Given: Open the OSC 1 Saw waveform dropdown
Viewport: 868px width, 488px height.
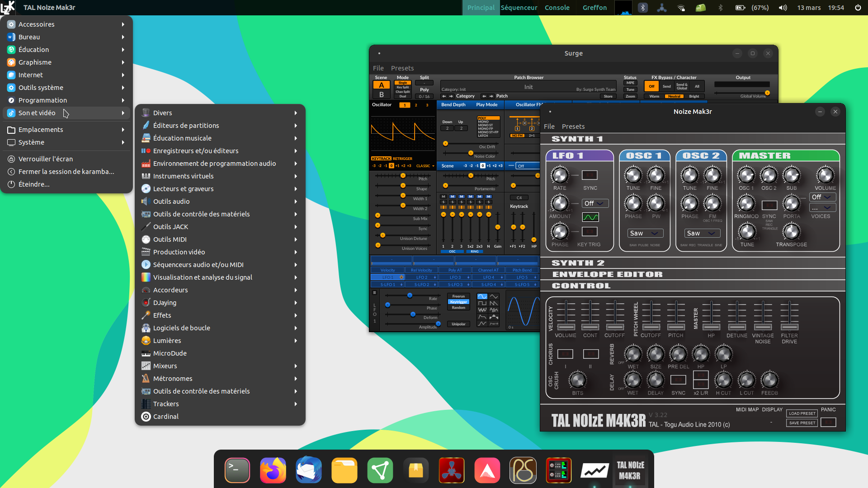Looking at the screenshot, I should coord(645,233).
